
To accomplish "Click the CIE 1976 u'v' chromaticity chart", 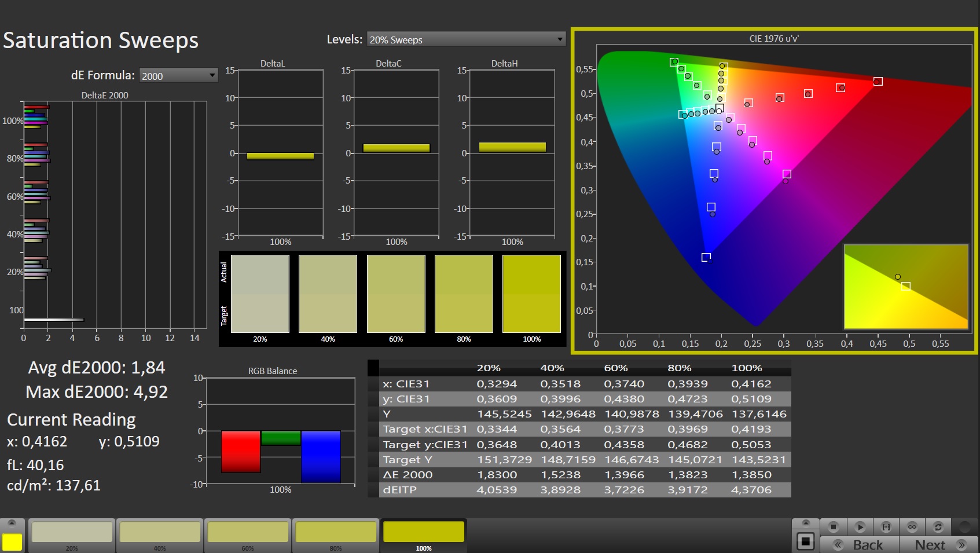I will pyautogui.click(x=774, y=190).
